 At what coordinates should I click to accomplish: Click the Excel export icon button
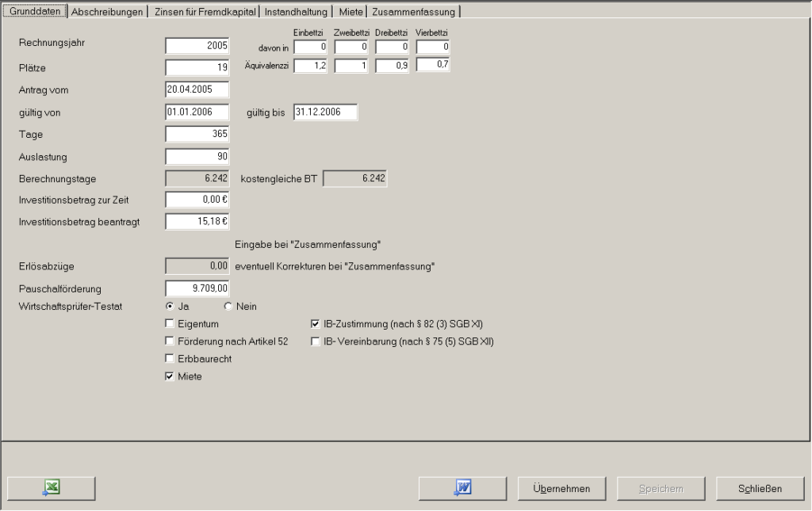click(51, 489)
